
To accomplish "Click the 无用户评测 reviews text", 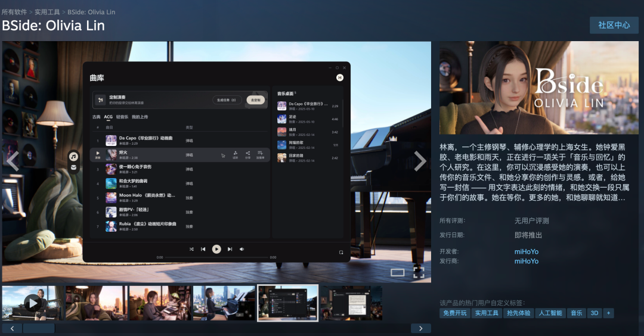I will tap(531, 220).
